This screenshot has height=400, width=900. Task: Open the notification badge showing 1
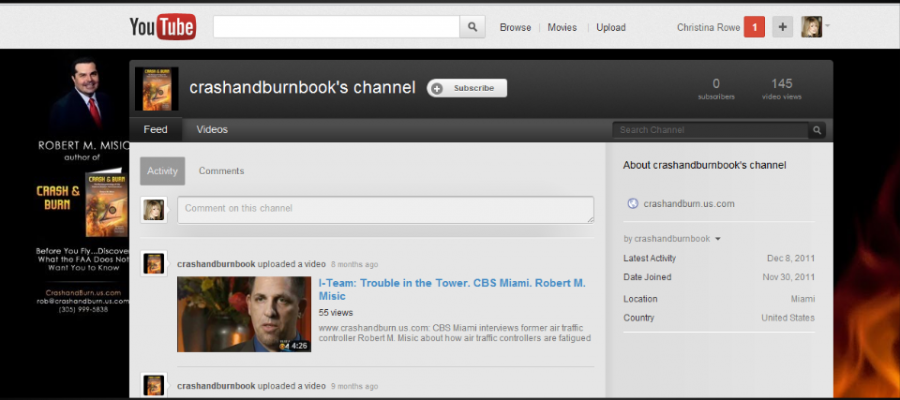(754, 27)
